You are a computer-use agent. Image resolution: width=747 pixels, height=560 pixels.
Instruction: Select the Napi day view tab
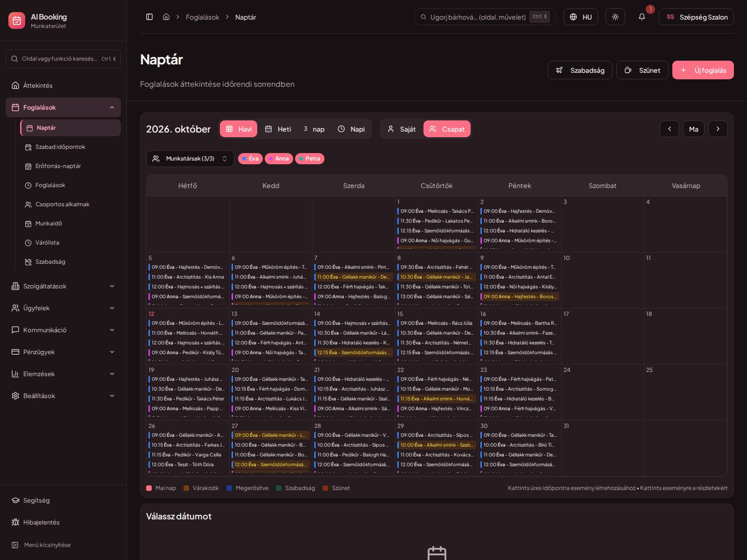[351, 129]
